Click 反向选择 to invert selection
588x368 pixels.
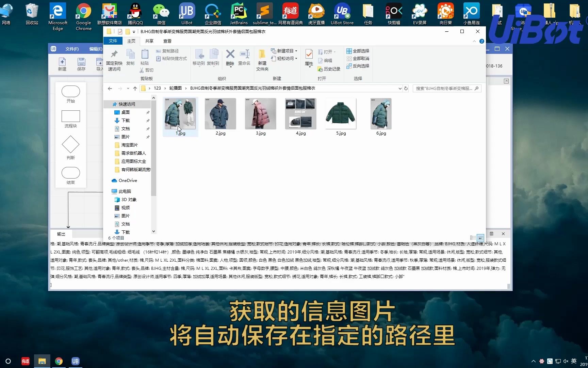pos(358,66)
